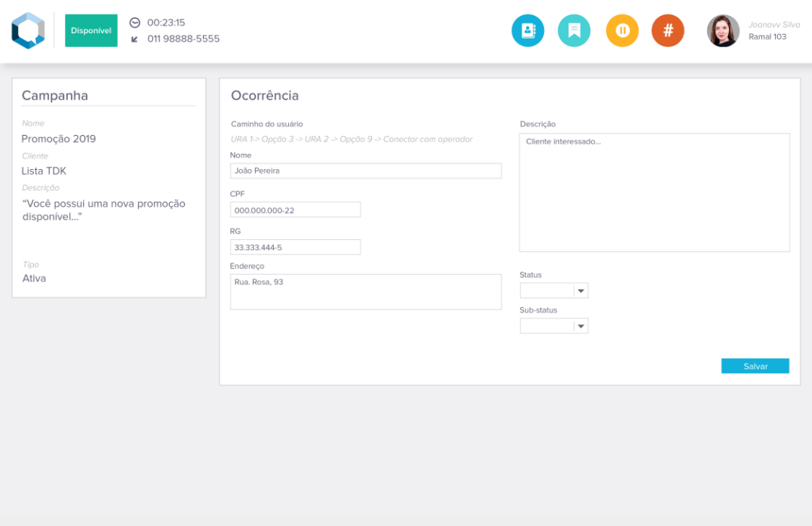Click the Descrição text area
The height and width of the screenshot is (526, 812).
(x=654, y=192)
